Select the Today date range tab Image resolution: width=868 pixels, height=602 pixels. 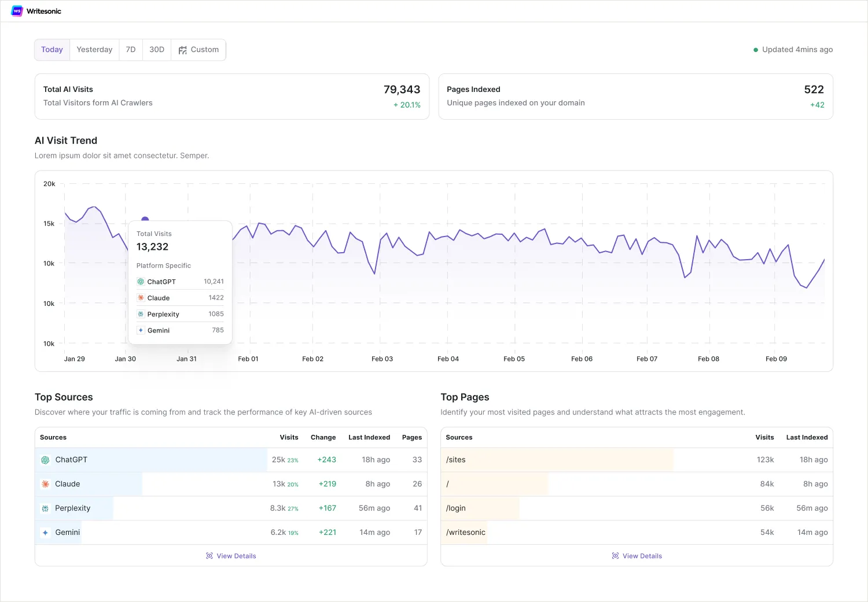click(x=52, y=50)
